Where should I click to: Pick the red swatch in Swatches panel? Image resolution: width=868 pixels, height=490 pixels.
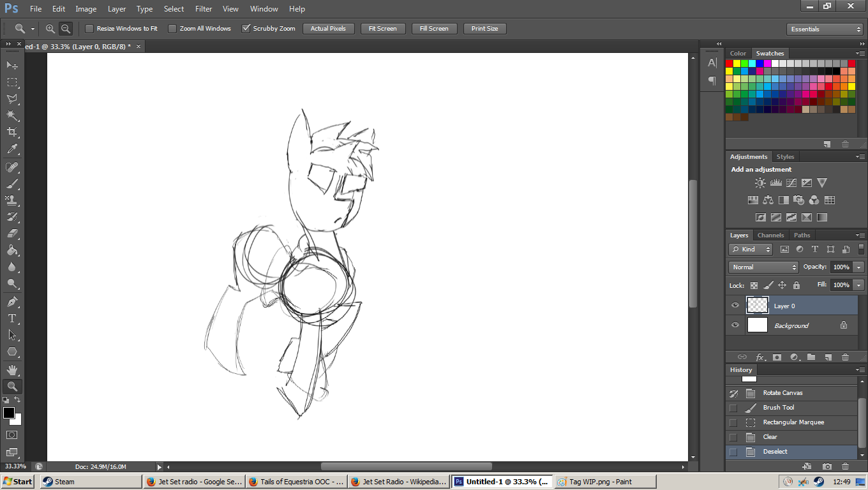tap(730, 63)
